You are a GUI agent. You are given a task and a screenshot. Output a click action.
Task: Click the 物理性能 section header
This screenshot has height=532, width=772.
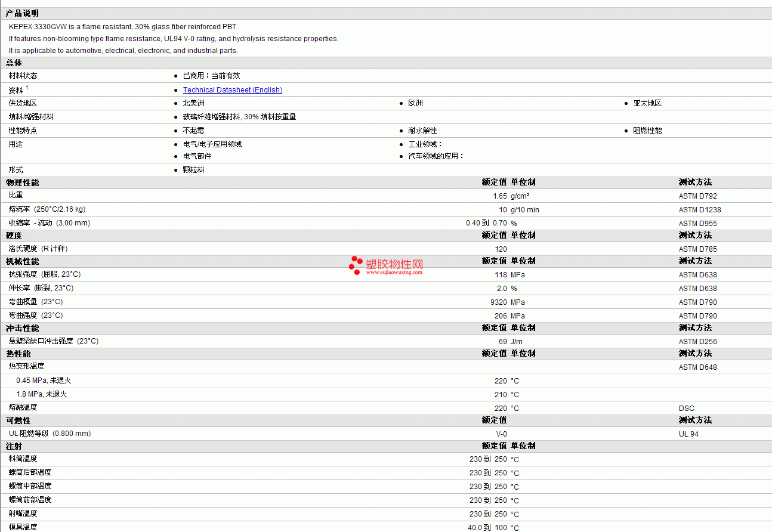(x=23, y=183)
